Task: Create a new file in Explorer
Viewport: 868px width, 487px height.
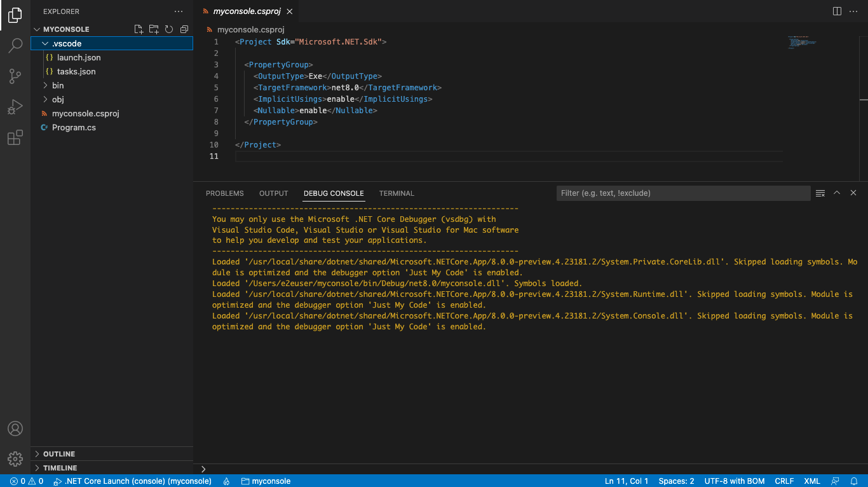Action: (138, 29)
